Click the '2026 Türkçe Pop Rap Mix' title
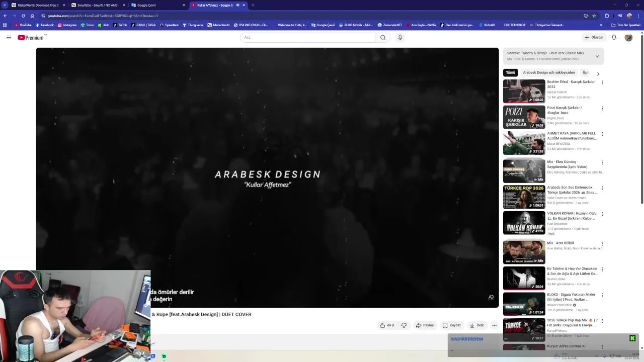Screen dimensions: 644x362 click(x=572, y=322)
